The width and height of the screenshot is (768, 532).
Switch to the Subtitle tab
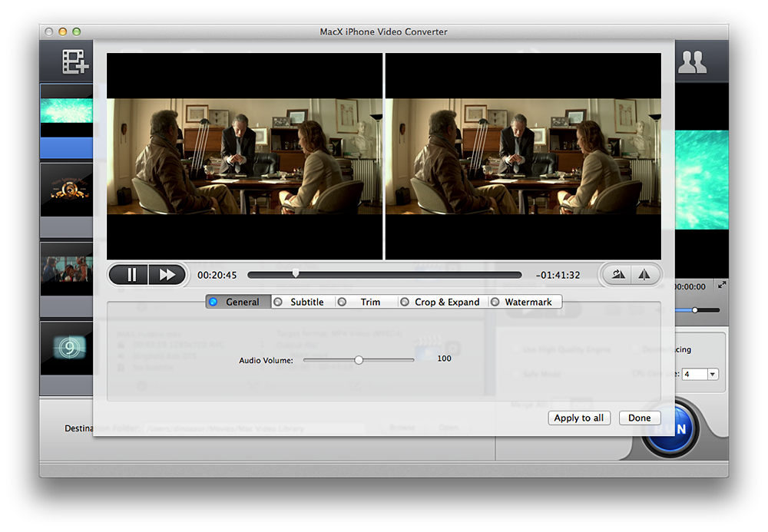pyautogui.click(x=303, y=302)
